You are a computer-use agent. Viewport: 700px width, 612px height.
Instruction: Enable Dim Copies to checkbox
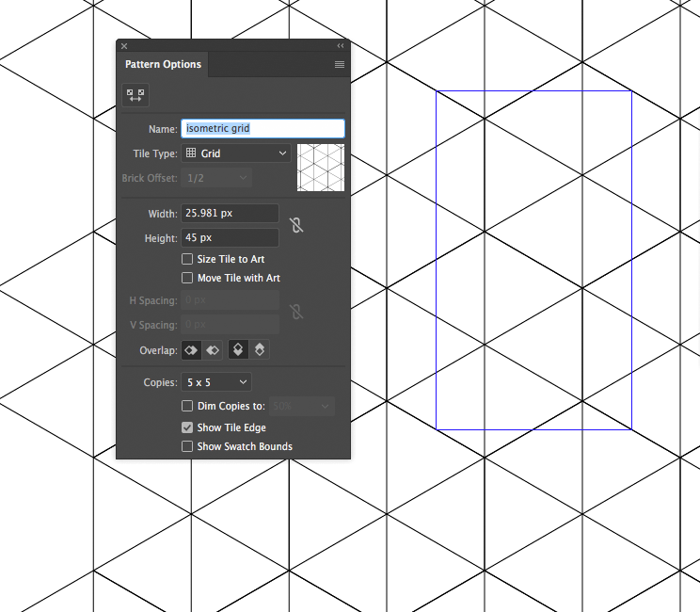(x=187, y=406)
